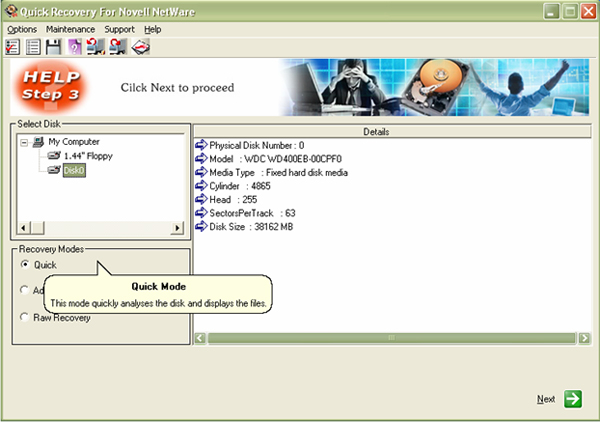Screen dimensions: 600x422
Task: Click the 'Physical Disk Number : 0' row
Action: tap(250, 145)
